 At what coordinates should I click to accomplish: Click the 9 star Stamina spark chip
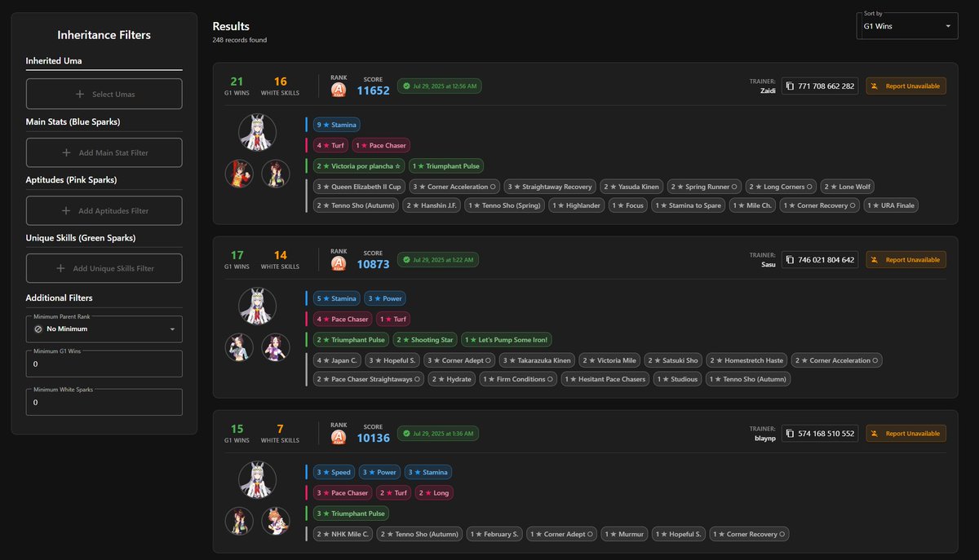336,125
